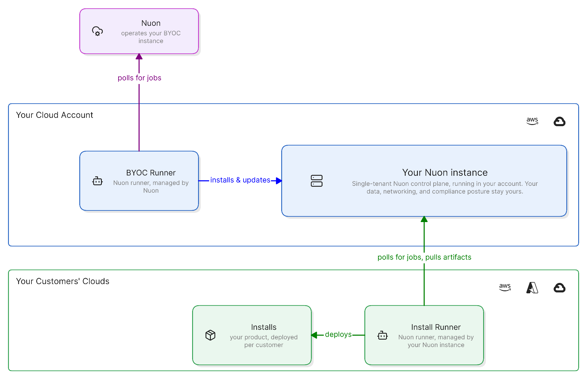The height and width of the screenshot is (380, 588).
Task: Click the "Your Nuon instance" title
Action: 445,172
